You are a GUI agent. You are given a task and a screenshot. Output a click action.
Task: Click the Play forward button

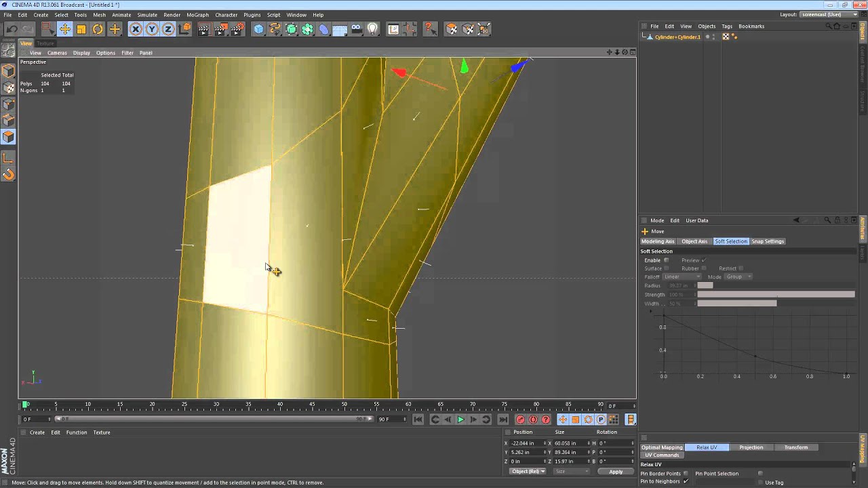460,420
